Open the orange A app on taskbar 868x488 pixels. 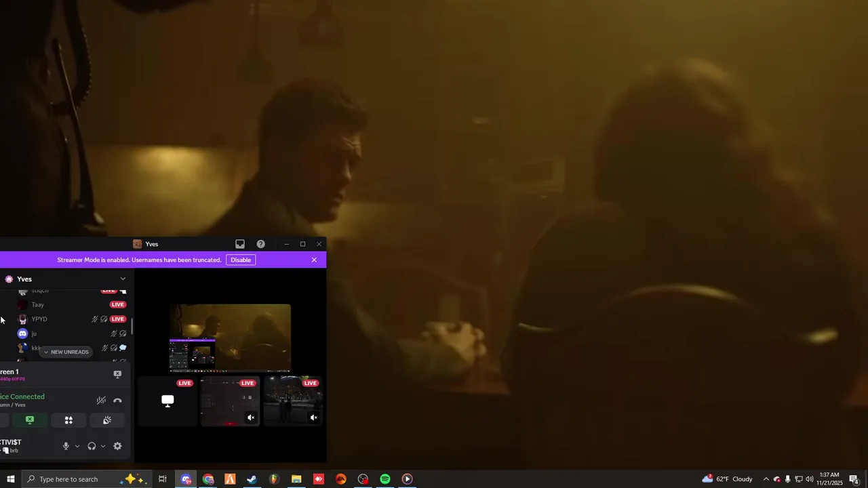230,479
